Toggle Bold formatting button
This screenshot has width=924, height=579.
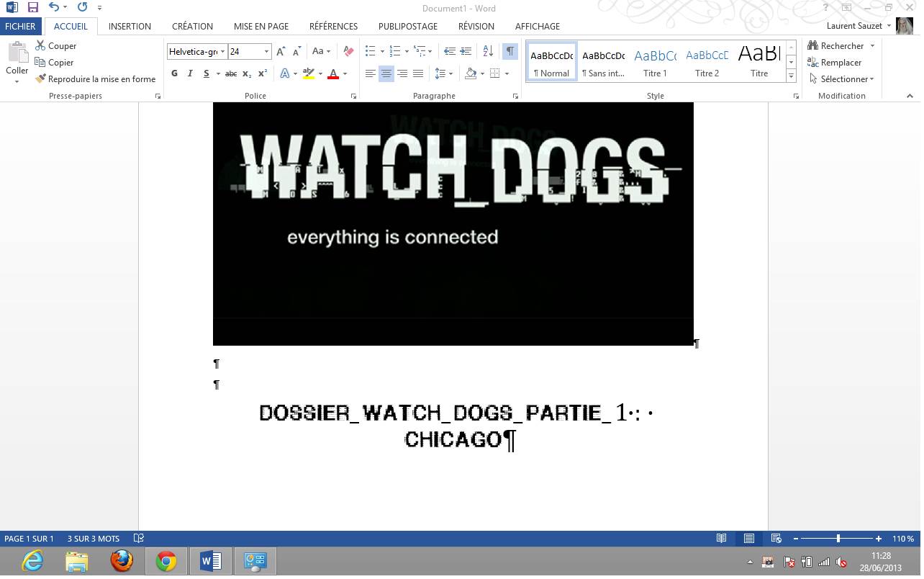click(x=174, y=73)
